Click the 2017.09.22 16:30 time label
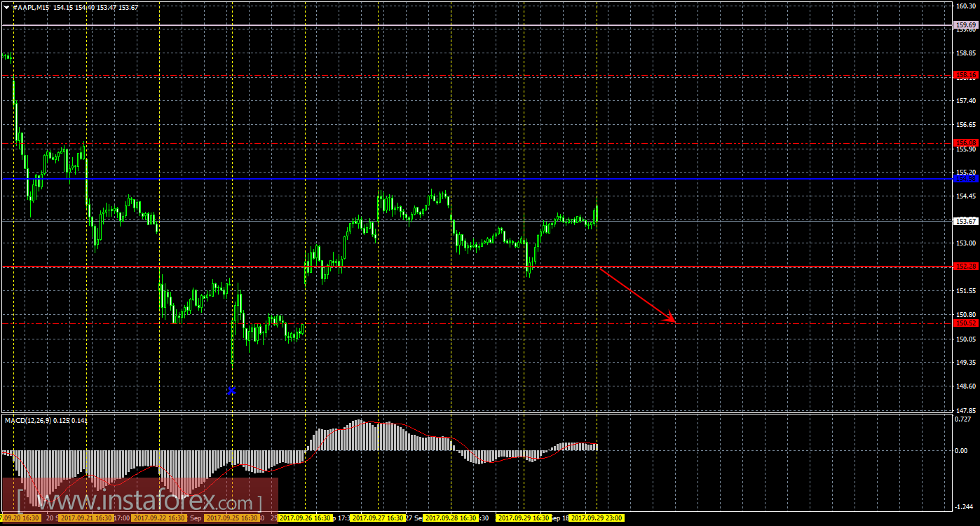This screenshot has width=980, height=526. click(159, 518)
